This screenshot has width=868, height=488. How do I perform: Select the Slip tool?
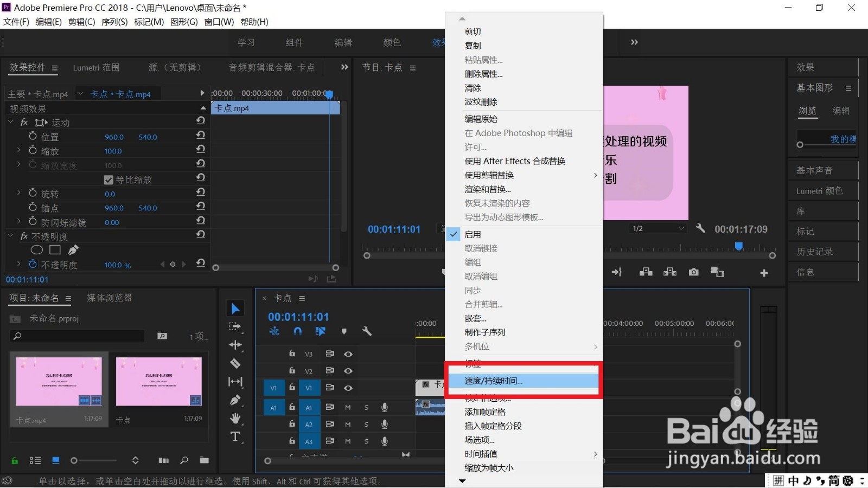tap(235, 382)
